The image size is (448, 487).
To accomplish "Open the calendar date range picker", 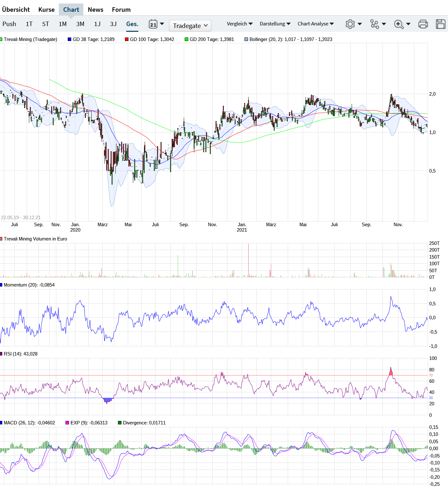I will (x=153, y=24).
